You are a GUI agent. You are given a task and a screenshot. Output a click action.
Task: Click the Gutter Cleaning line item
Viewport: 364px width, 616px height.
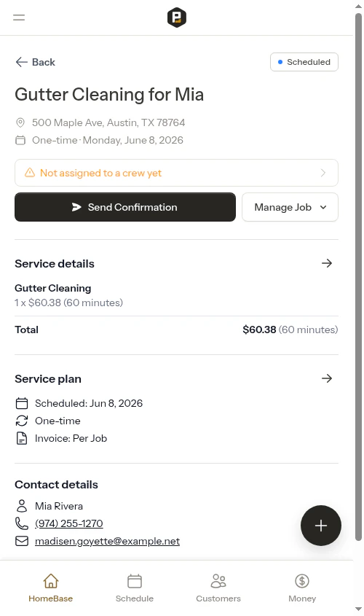point(53,288)
